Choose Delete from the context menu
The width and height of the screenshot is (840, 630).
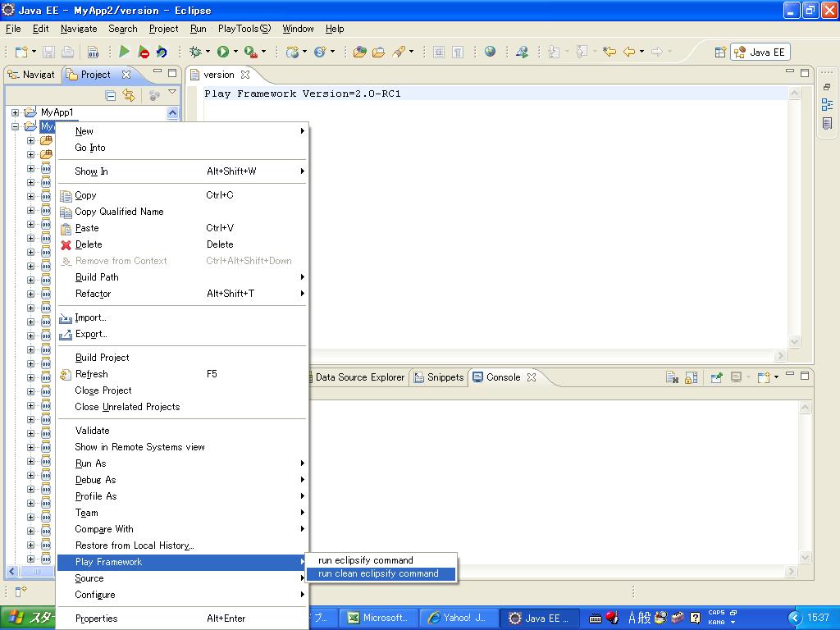182,244
